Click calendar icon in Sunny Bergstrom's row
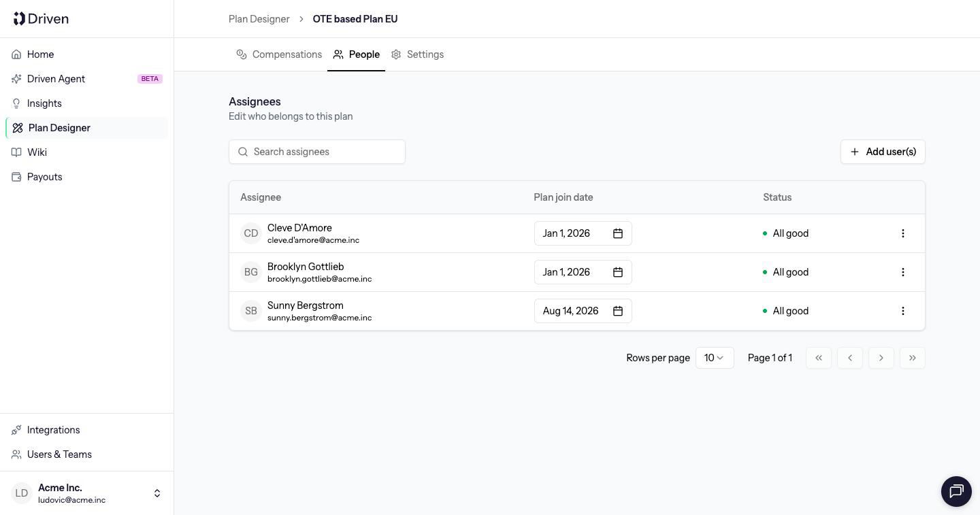This screenshot has height=515, width=980. click(618, 311)
